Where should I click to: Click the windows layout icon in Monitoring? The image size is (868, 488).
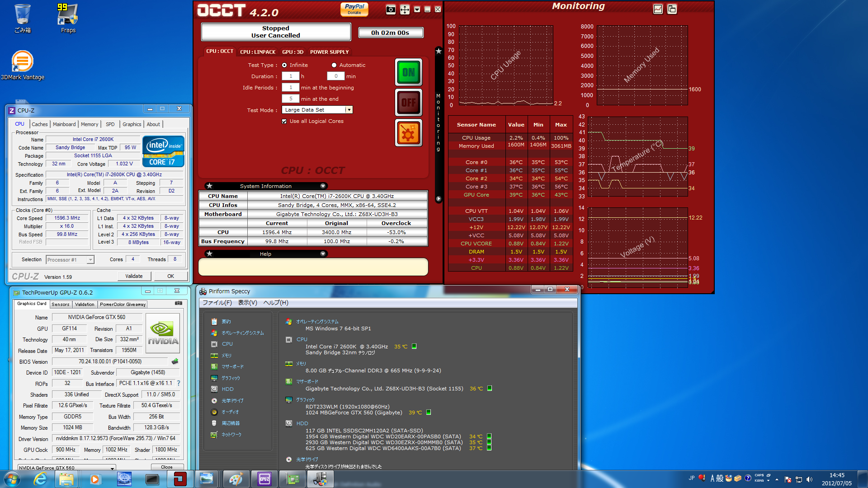pyautogui.click(x=672, y=9)
